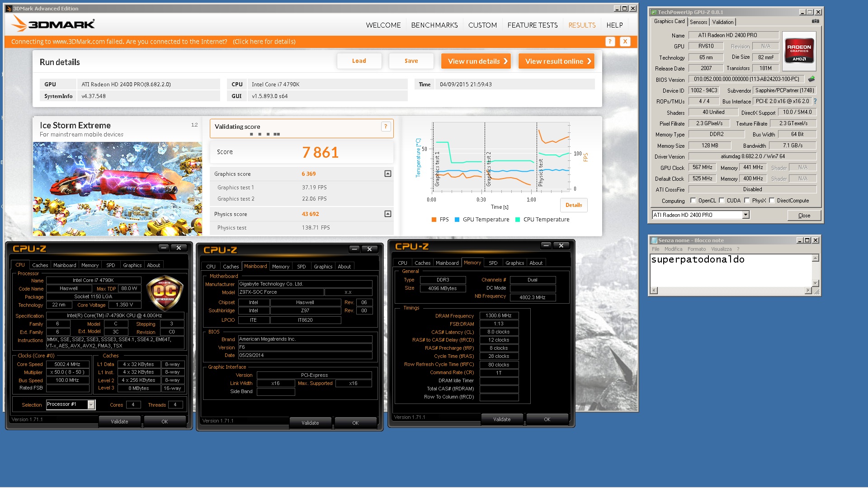Dismiss the orange connection error banner

[625, 42]
